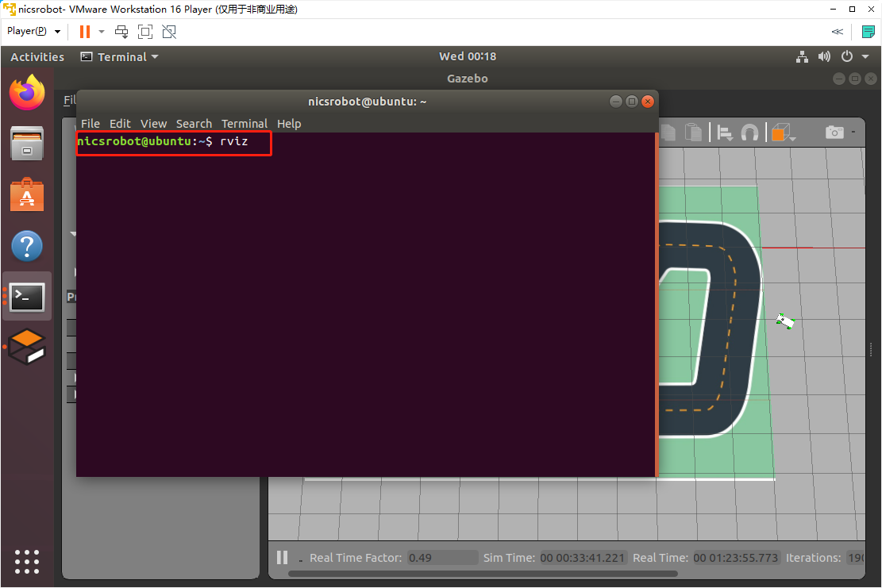
Task: Open the Terminal Edit menu
Action: click(120, 124)
